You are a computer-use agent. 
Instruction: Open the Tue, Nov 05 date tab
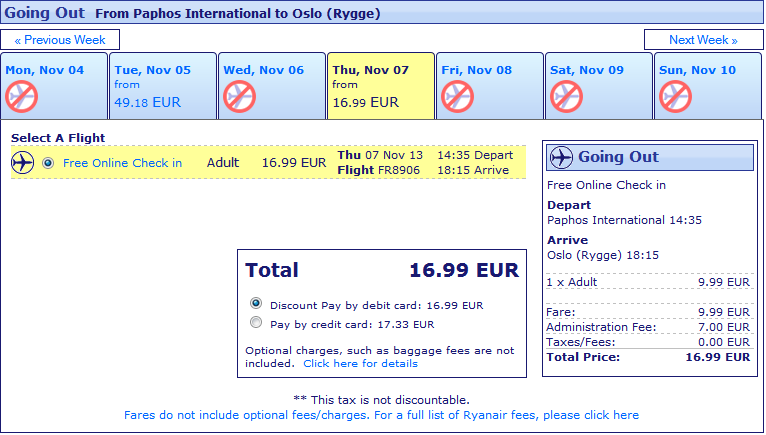tap(163, 86)
